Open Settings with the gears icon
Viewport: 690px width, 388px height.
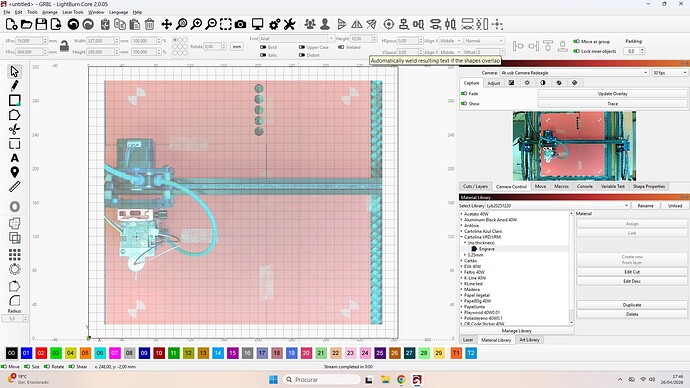[275, 24]
